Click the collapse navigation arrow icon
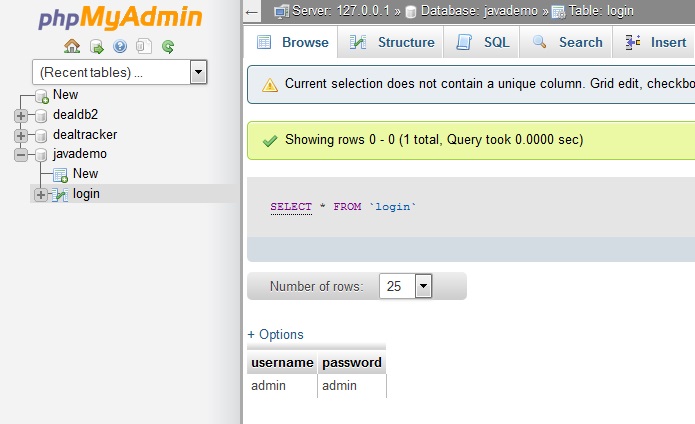 tap(253, 11)
